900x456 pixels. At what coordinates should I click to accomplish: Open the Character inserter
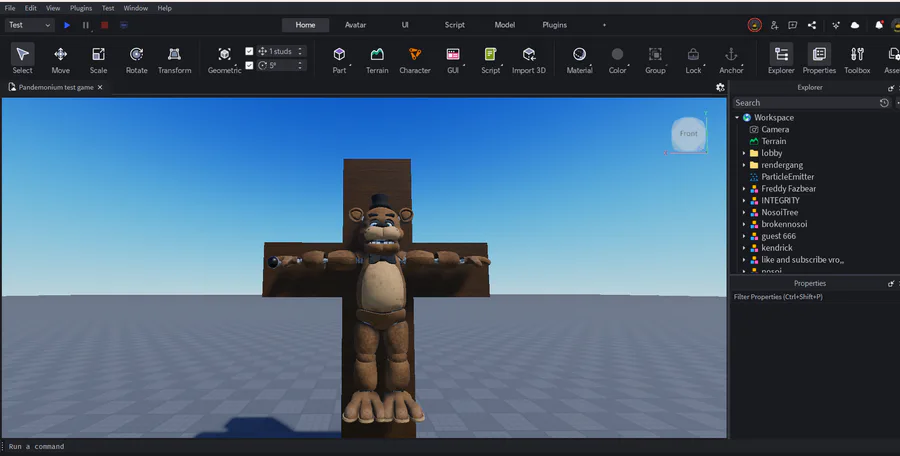click(415, 59)
